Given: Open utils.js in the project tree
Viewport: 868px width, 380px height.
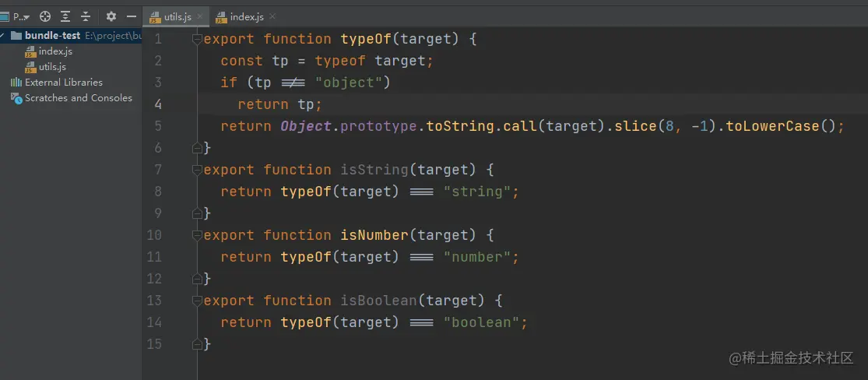Looking at the screenshot, I should click(53, 67).
